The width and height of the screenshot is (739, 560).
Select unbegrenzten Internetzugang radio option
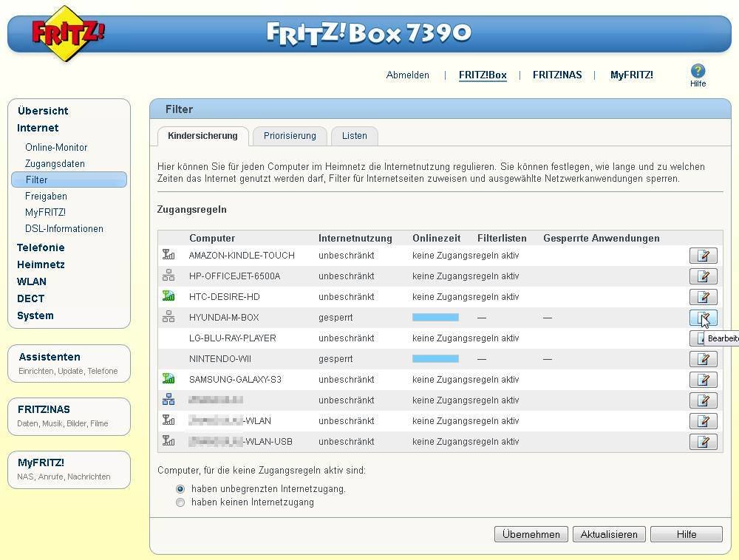coord(180,489)
